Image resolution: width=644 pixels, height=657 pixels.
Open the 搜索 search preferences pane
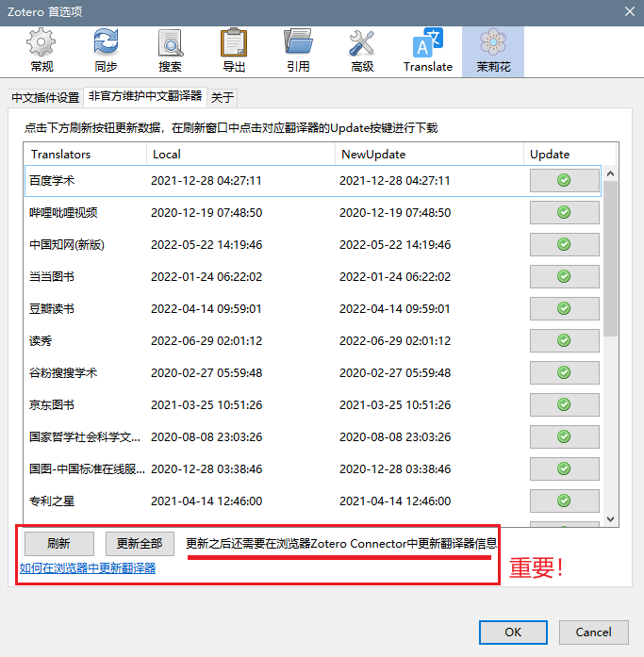[x=170, y=51]
